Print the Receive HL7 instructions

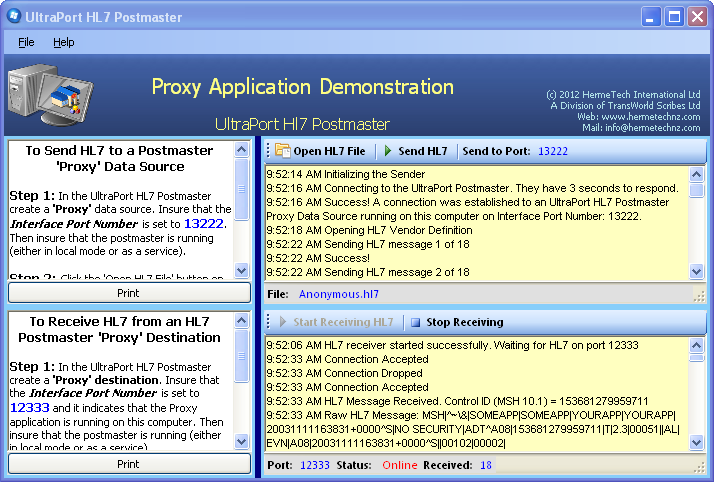[129, 464]
